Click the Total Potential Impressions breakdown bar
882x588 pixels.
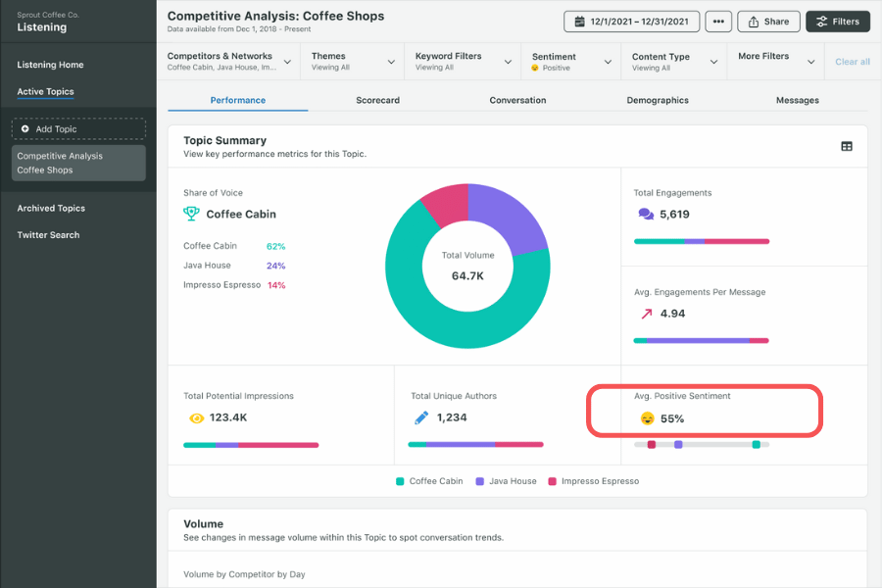coord(251,445)
